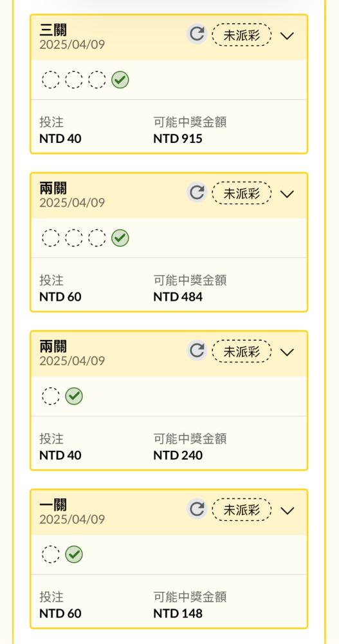Refresh the NTD 240 兩關 bet
The image size is (339, 644).
click(197, 350)
